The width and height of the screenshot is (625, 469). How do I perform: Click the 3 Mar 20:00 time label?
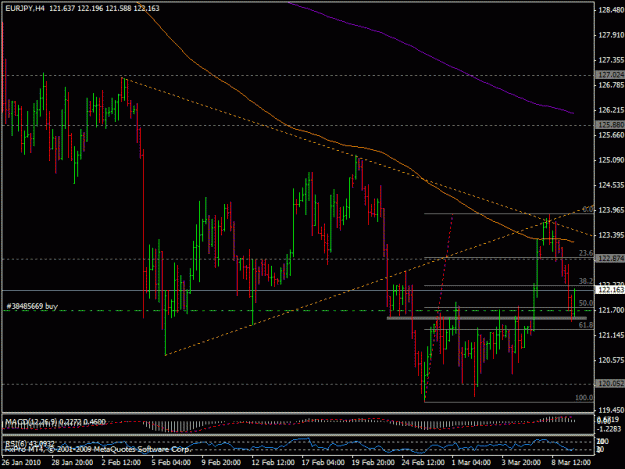coord(521,462)
